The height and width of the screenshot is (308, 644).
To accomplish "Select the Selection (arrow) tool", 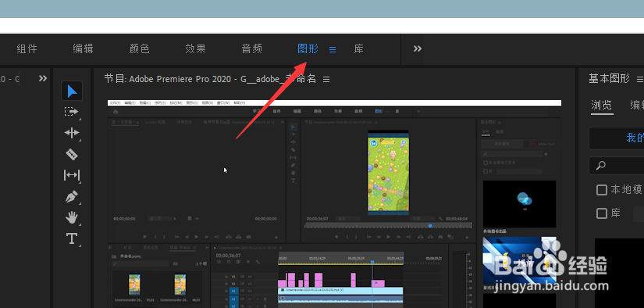I will (x=72, y=91).
